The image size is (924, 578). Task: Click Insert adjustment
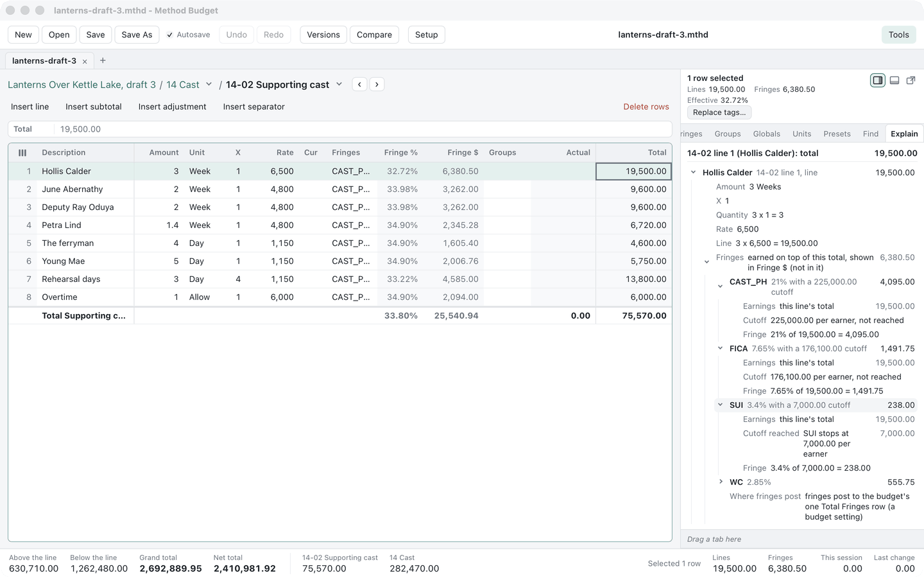click(x=173, y=107)
